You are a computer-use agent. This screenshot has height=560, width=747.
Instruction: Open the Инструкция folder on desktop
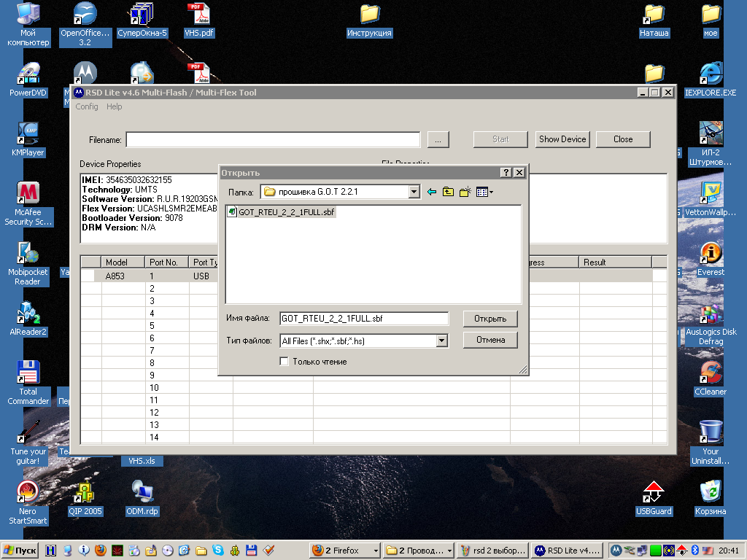pos(369,21)
